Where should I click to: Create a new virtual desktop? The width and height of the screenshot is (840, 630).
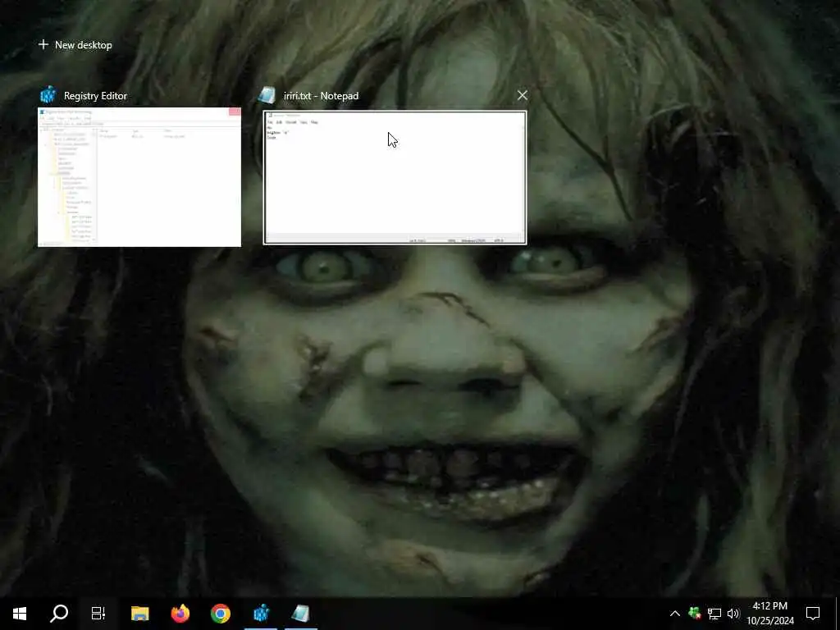pos(75,45)
